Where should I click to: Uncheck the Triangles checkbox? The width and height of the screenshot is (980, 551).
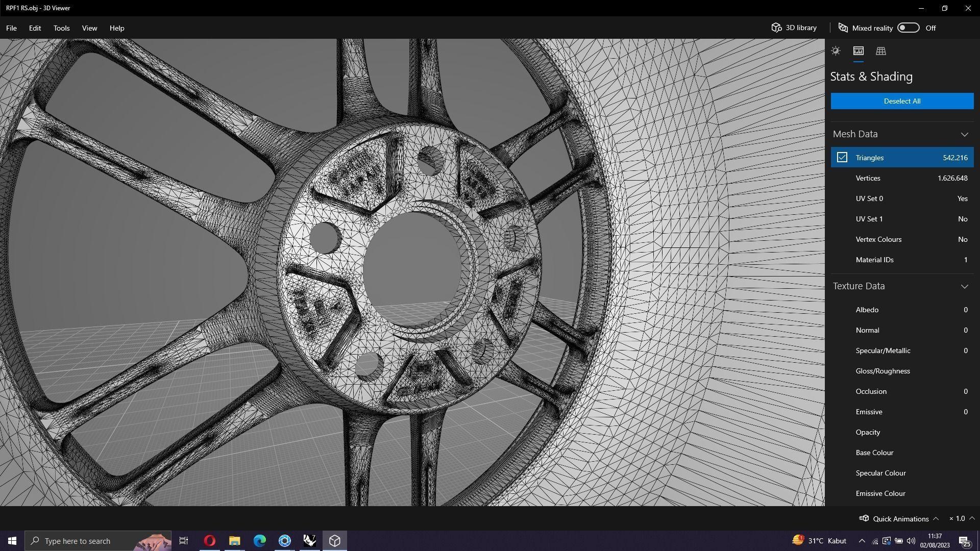pos(842,158)
